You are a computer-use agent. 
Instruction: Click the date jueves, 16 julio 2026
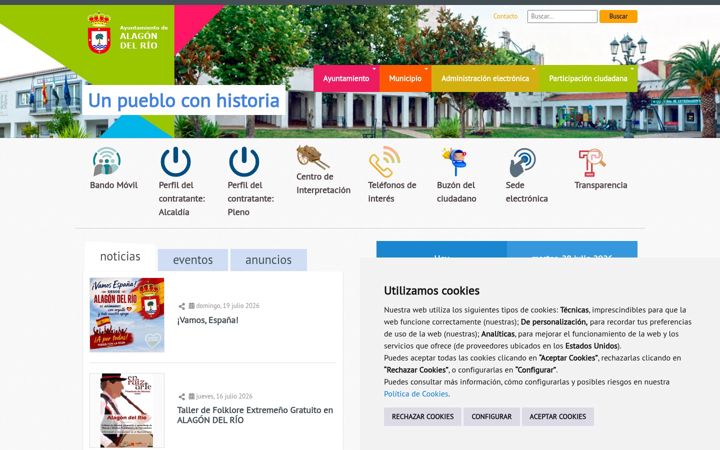click(x=224, y=396)
